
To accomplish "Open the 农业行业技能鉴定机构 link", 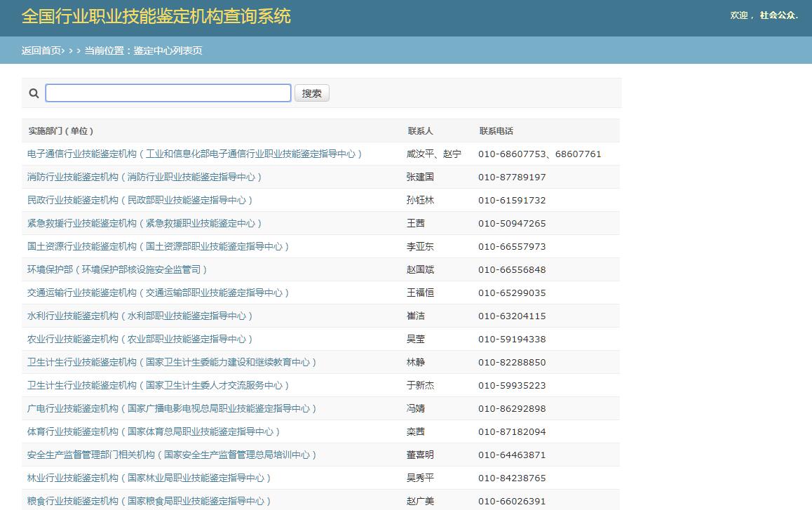I will (x=140, y=339).
